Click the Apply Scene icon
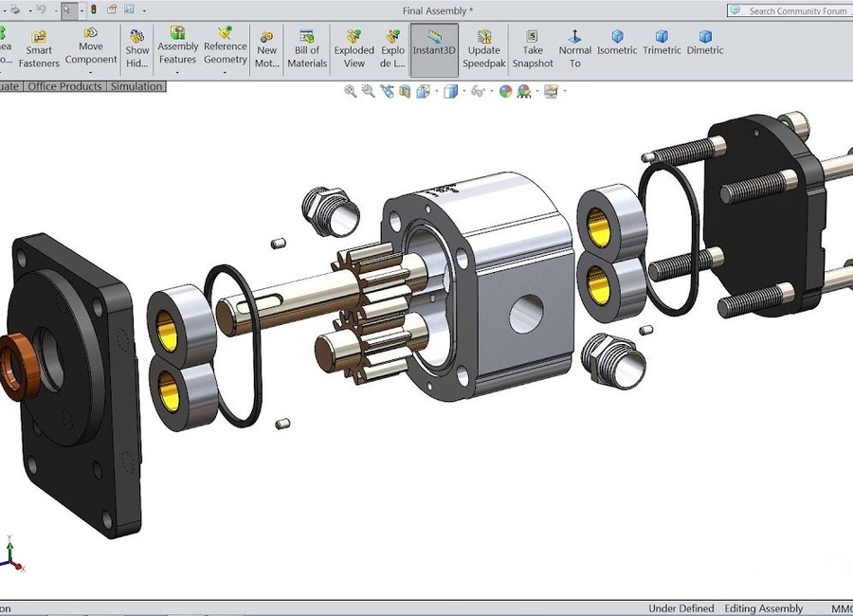The width and height of the screenshot is (853, 616). (x=524, y=91)
